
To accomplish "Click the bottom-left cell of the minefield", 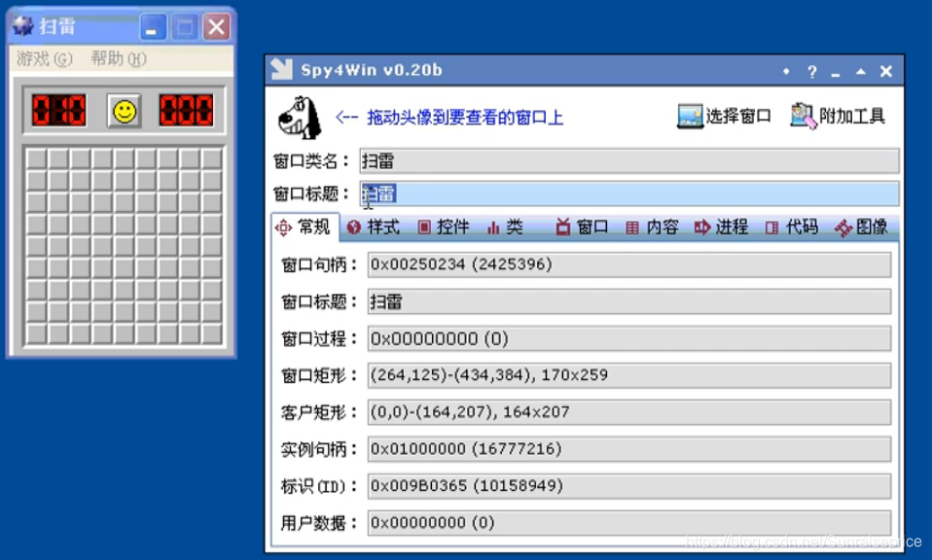I will point(37,333).
